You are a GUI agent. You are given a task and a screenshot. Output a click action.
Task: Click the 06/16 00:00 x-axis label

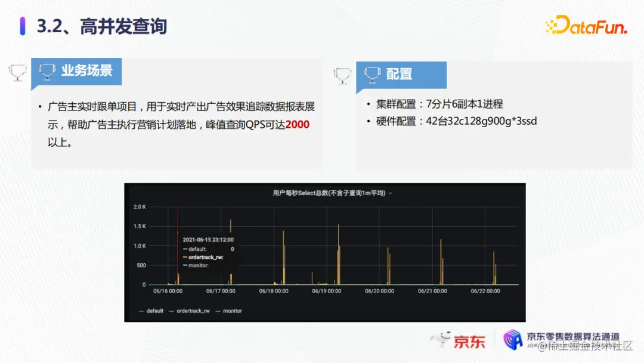tap(168, 291)
